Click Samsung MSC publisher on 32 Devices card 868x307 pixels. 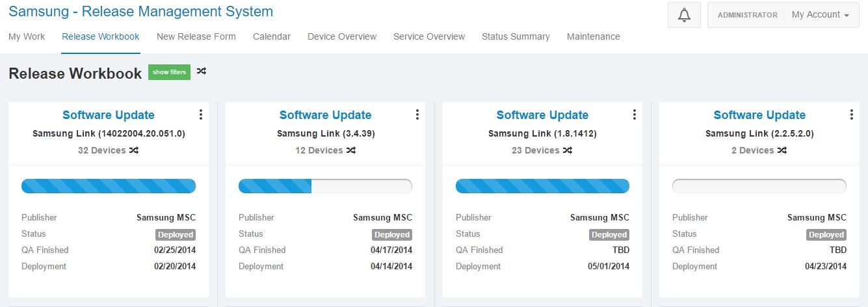click(166, 217)
